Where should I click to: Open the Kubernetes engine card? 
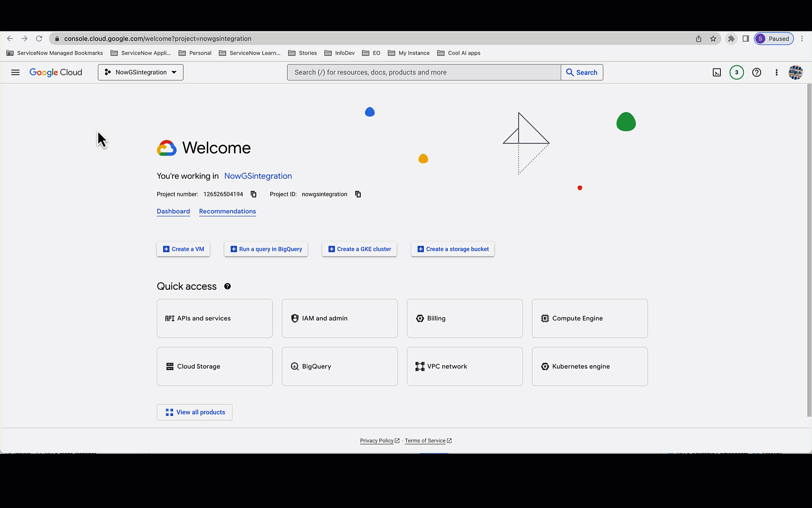[x=590, y=366]
